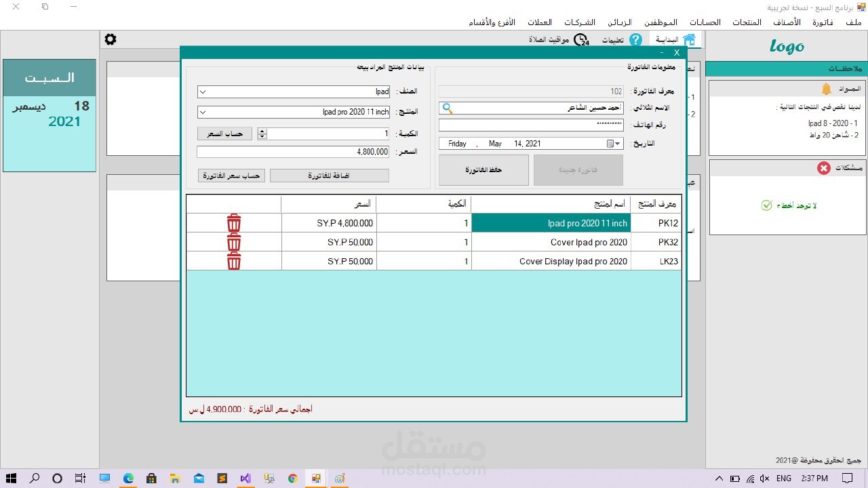Click the فاتورة جديدة button
The image size is (868, 488).
578,169
